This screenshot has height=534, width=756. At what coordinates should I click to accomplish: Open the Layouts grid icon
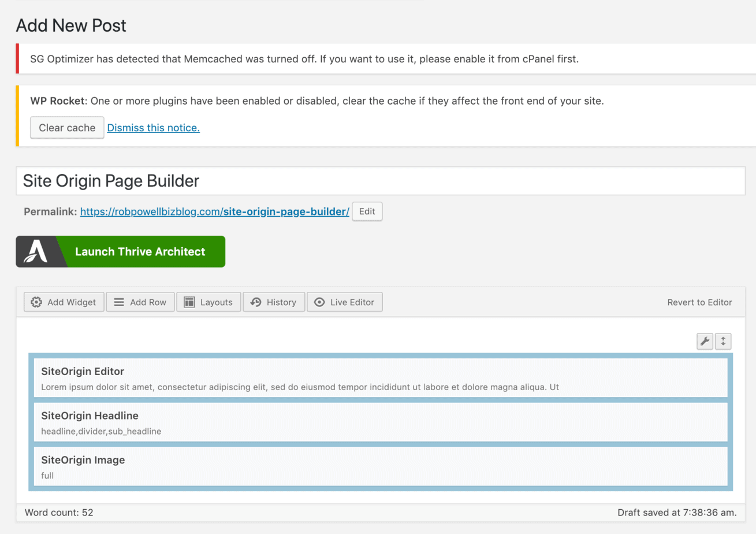pyautogui.click(x=189, y=302)
